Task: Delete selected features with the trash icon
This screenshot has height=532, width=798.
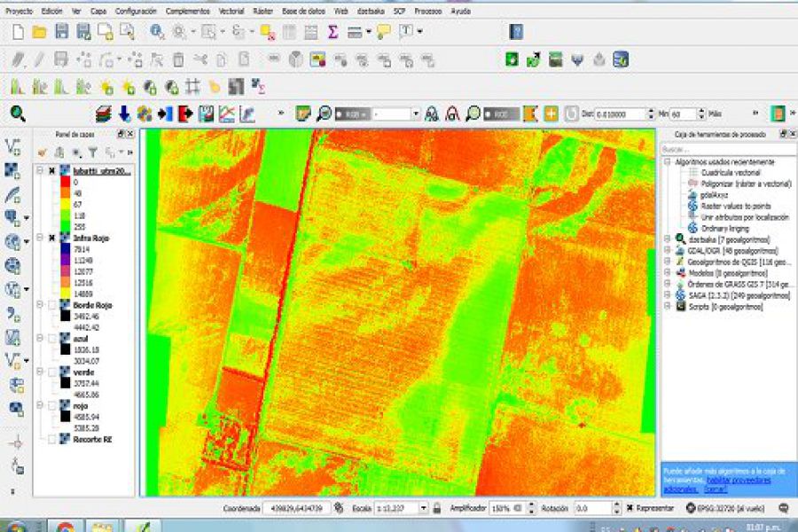Action: point(178,60)
